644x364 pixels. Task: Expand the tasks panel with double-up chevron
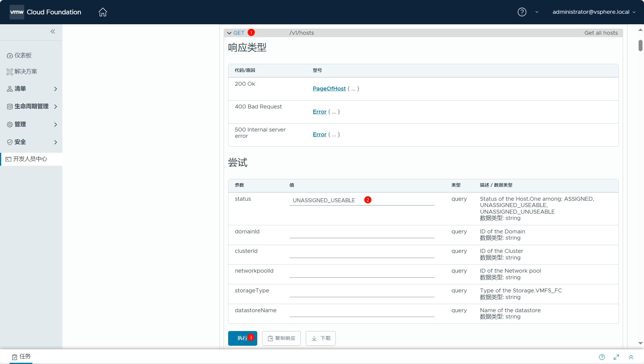click(631, 357)
